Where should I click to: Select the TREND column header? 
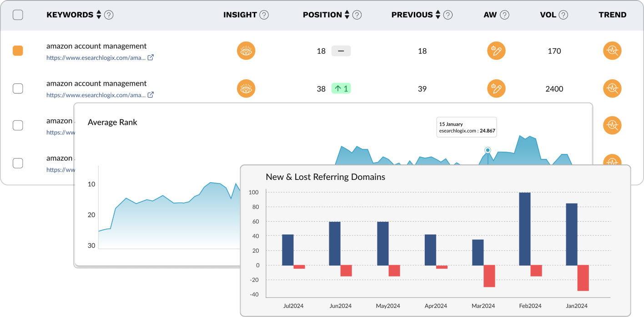(x=612, y=15)
